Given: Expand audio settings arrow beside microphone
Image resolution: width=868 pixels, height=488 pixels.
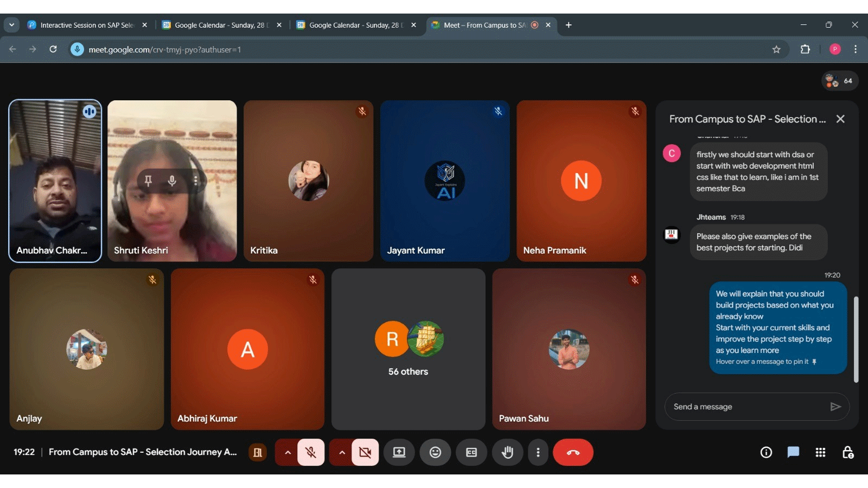Looking at the screenshot, I should (288, 452).
